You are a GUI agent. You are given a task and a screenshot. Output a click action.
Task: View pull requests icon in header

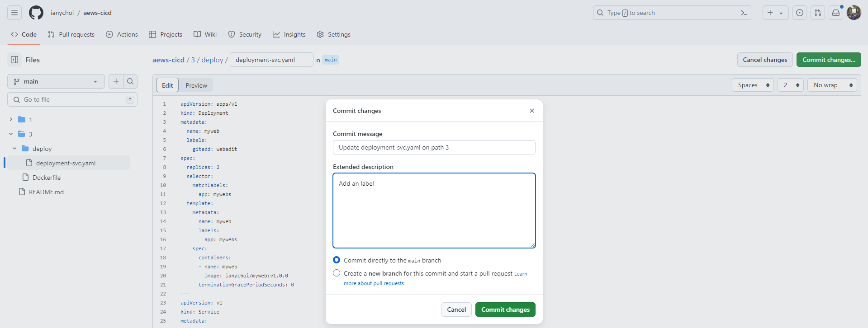click(x=818, y=13)
